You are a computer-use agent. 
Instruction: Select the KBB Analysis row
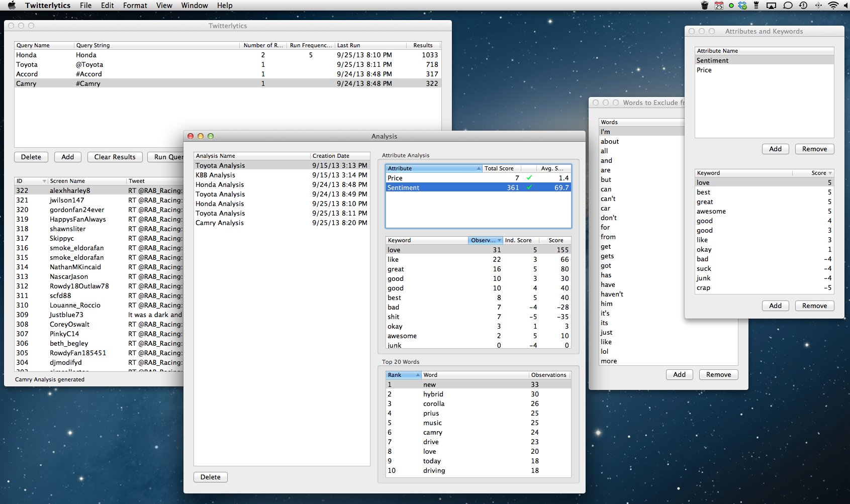tap(281, 175)
